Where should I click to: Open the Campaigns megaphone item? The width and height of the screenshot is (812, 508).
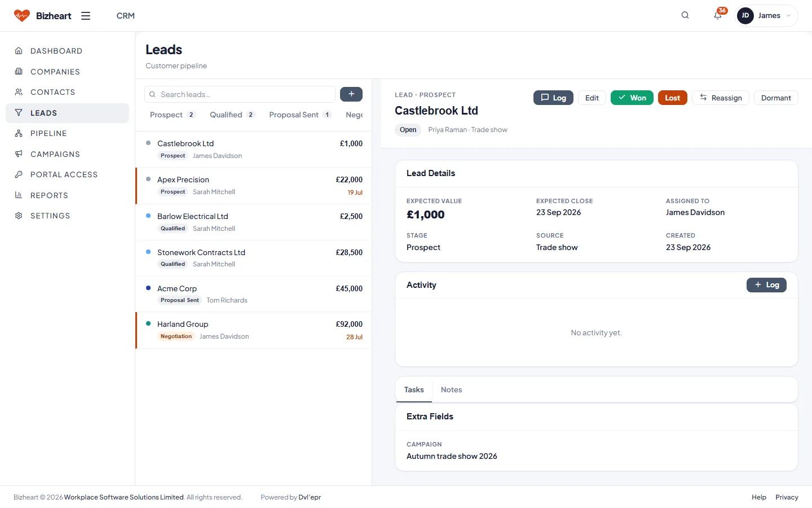pyautogui.click(x=68, y=154)
